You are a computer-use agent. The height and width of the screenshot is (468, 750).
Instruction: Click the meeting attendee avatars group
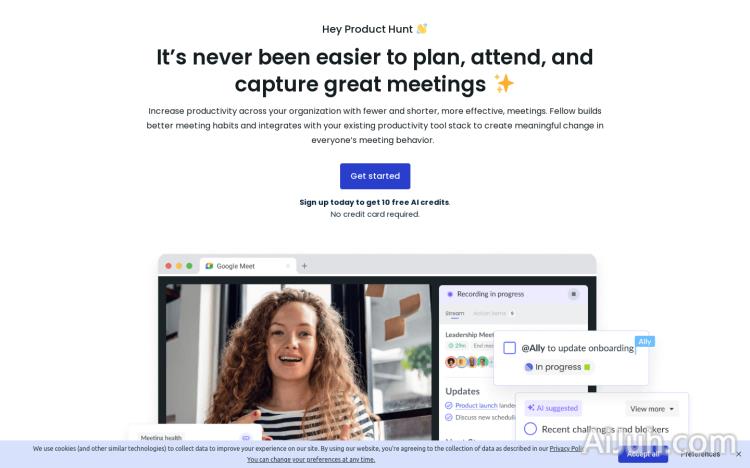click(467, 362)
